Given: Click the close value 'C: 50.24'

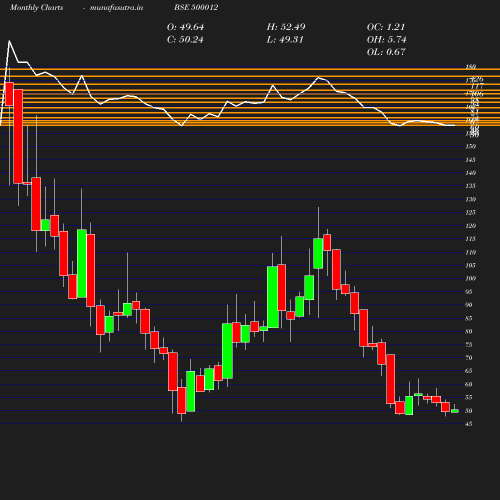Looking at the screenshot, I should coord(185,40).
